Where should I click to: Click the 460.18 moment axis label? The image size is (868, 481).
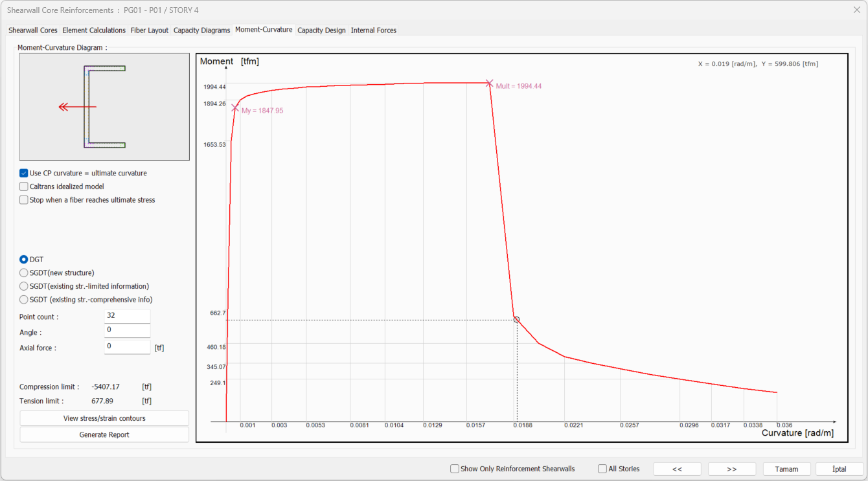pyautogui.click(x=216, y=347)
